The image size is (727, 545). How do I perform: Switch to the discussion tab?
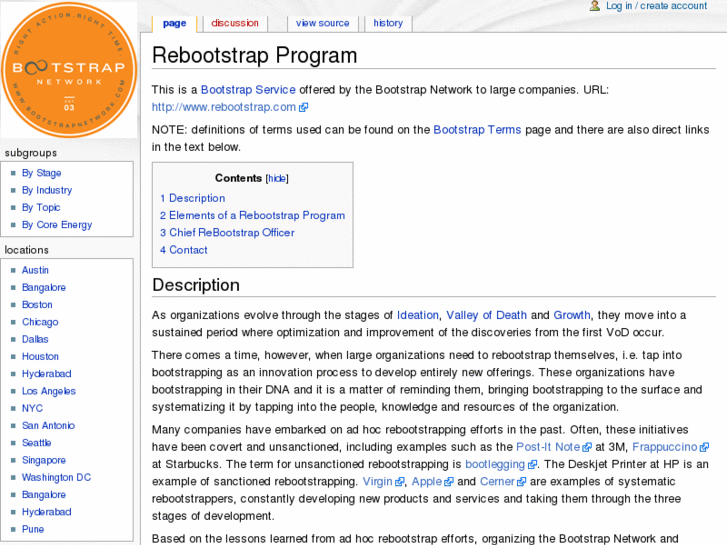pos(235,23)
